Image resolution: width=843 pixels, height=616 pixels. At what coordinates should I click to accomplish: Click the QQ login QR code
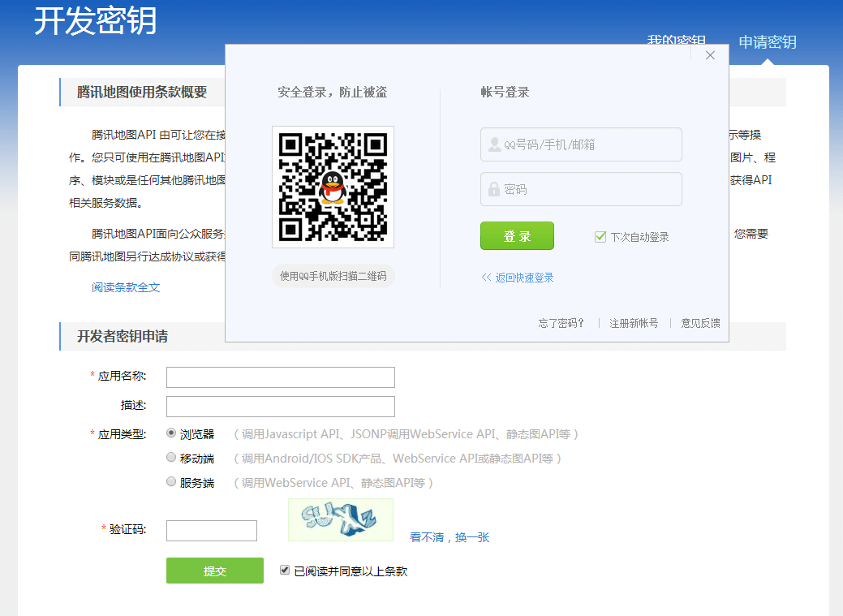[x=333, y=187]
